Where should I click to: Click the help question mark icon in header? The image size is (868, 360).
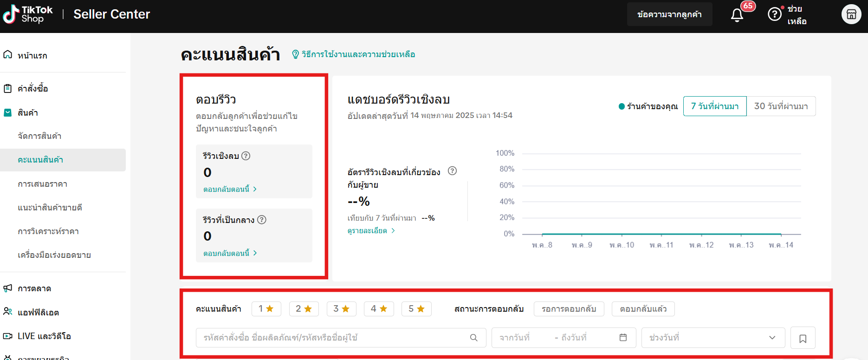coord(775,14)
